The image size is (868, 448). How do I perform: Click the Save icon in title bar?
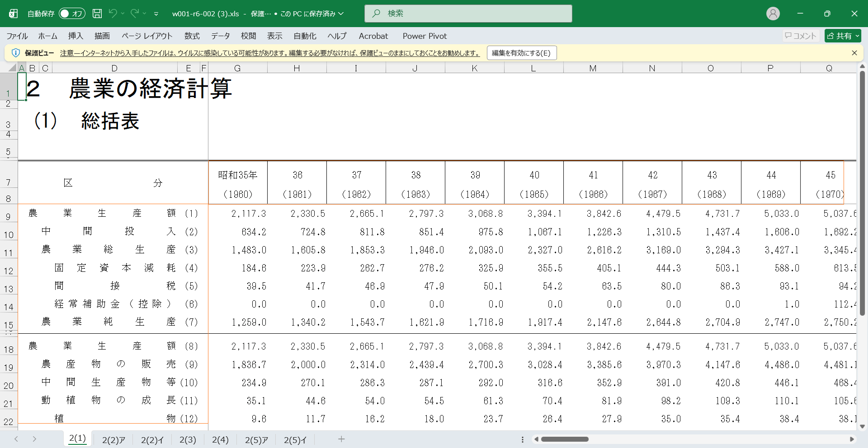pyautogui.click(x=97, y=14)
